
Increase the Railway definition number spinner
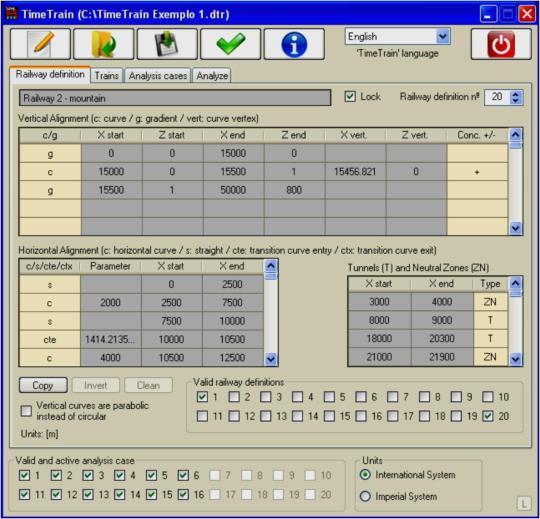(x=515, y=93)
